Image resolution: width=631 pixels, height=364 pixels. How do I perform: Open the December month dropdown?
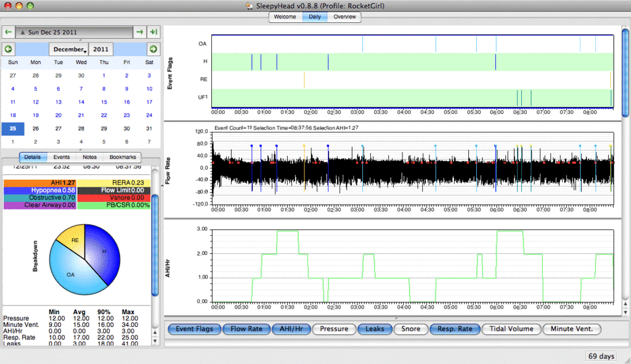(x=69, y=49)
